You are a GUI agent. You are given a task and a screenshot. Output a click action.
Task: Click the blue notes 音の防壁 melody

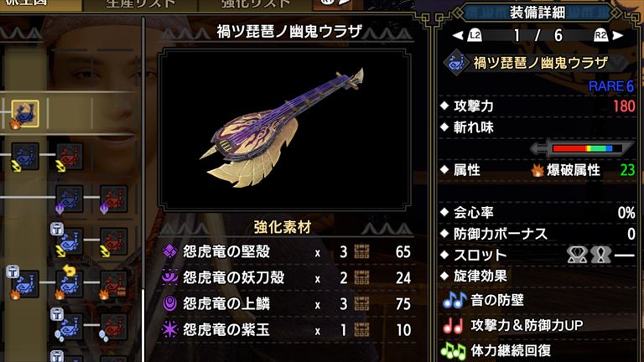483,300
